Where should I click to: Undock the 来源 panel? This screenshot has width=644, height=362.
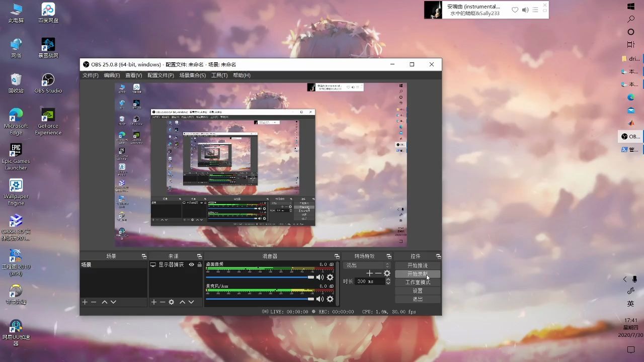[199, 256]
